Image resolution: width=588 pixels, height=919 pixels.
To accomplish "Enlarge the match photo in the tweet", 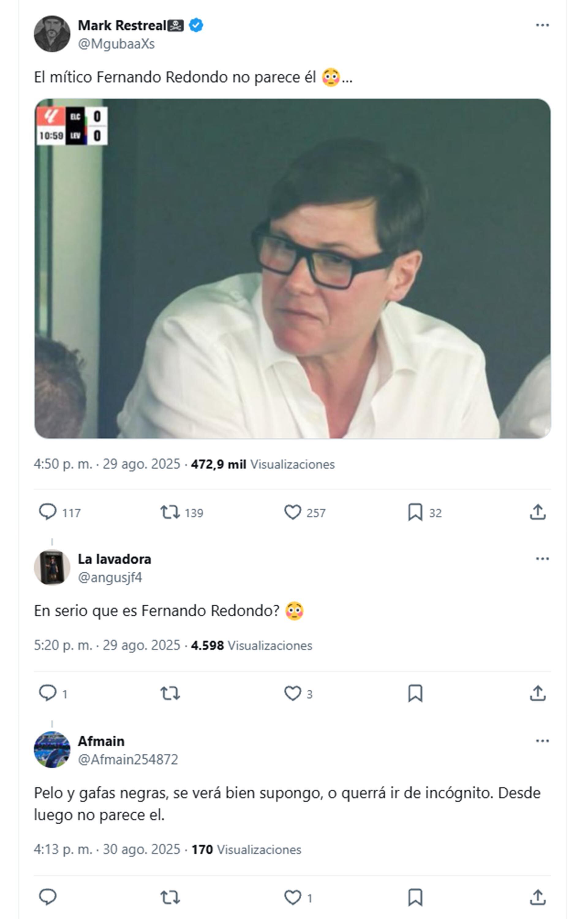I will 292,268.
